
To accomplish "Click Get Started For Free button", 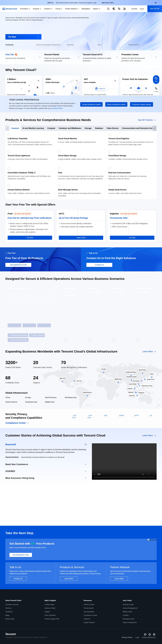I will point(18,265).
